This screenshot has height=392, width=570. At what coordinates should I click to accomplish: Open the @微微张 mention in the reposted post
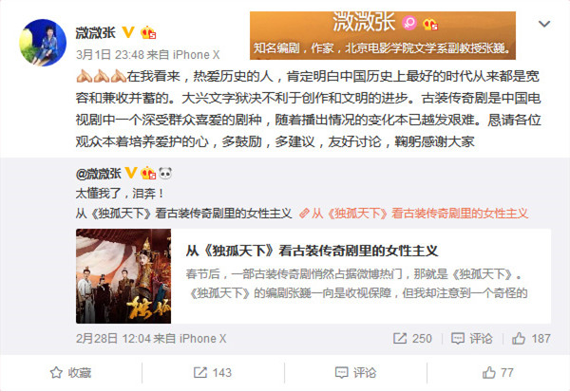pos(99,174)
